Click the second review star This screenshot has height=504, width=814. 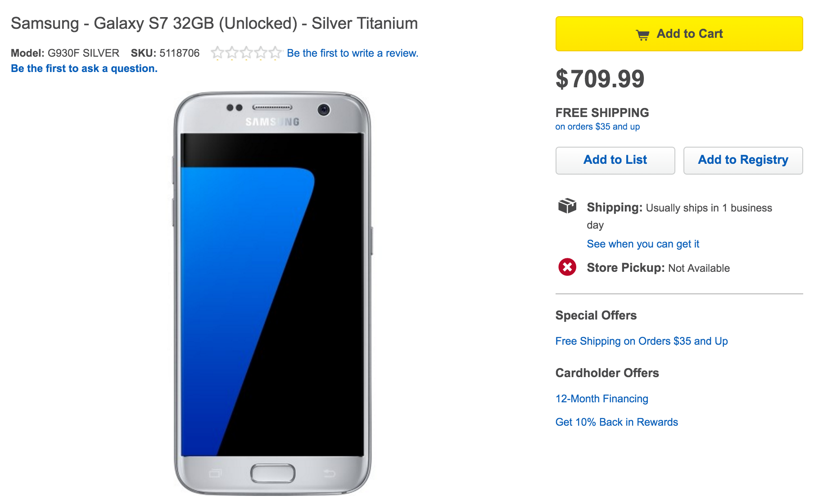coord(232,53)
